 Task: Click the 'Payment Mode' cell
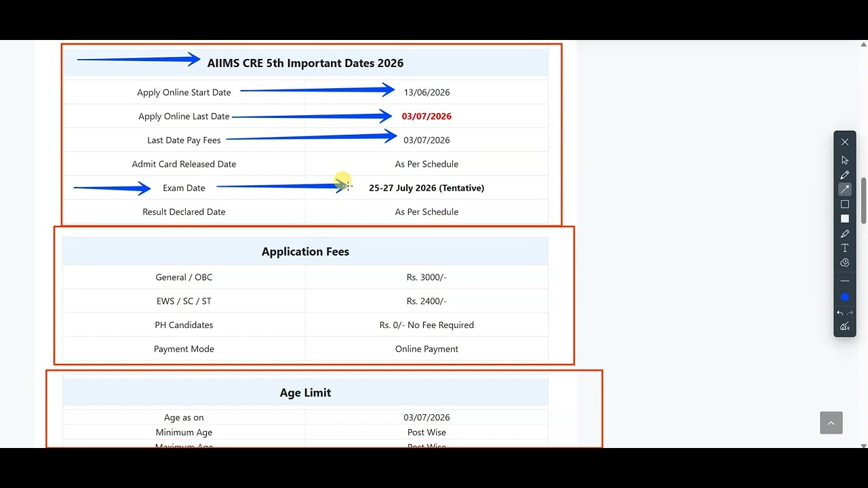pos(184,349)
